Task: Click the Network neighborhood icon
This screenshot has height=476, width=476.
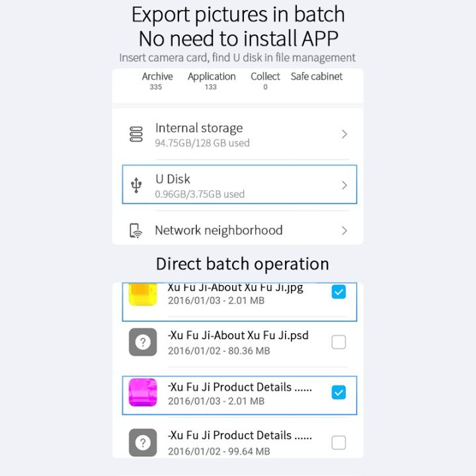Action: tap(136, 231)
